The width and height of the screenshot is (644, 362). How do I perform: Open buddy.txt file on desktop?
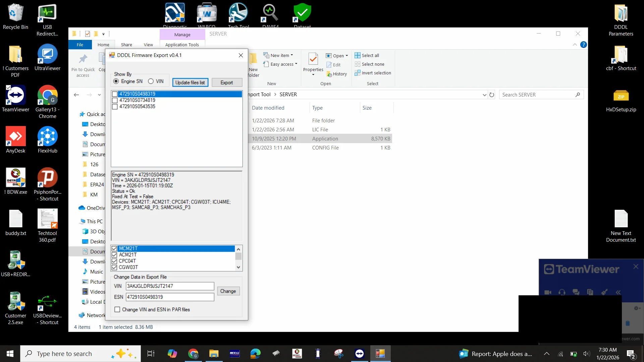(15, 223)
